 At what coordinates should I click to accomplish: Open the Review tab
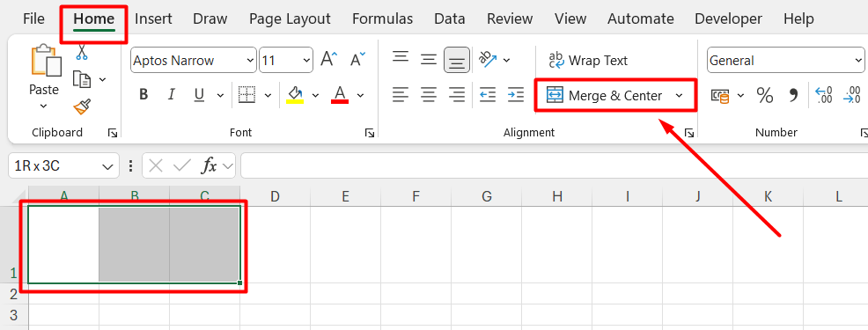tap(510, 18)
